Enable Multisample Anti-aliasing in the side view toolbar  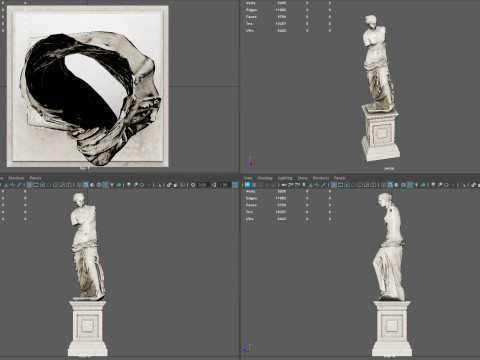pos(446,185)
